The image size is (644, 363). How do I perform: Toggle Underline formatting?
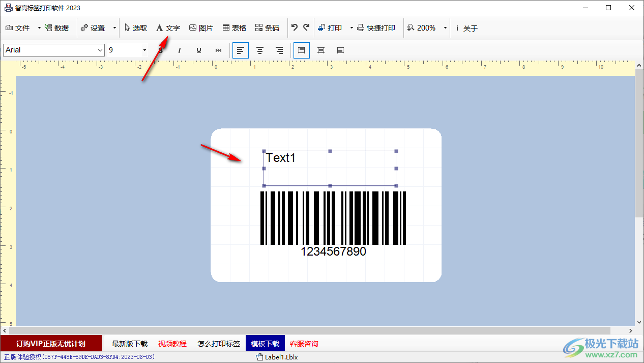[x=199, y=50]
